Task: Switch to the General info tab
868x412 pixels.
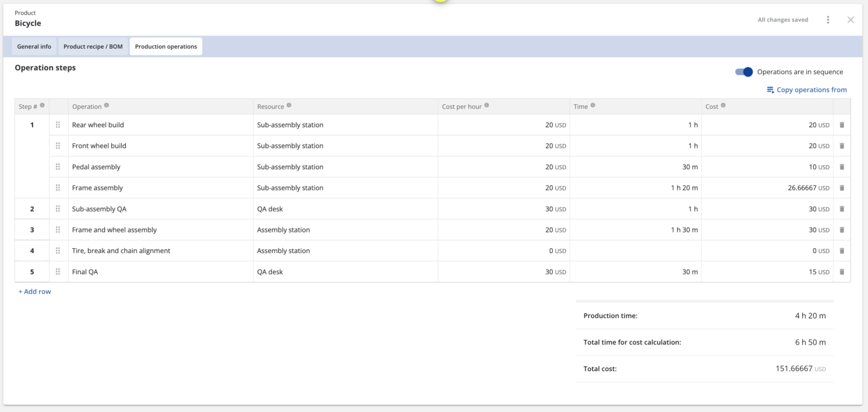Action: (34, 46)
